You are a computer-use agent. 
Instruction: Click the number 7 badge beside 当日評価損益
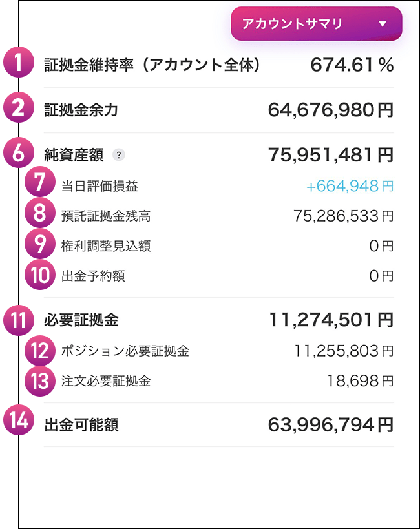point(40,183)
